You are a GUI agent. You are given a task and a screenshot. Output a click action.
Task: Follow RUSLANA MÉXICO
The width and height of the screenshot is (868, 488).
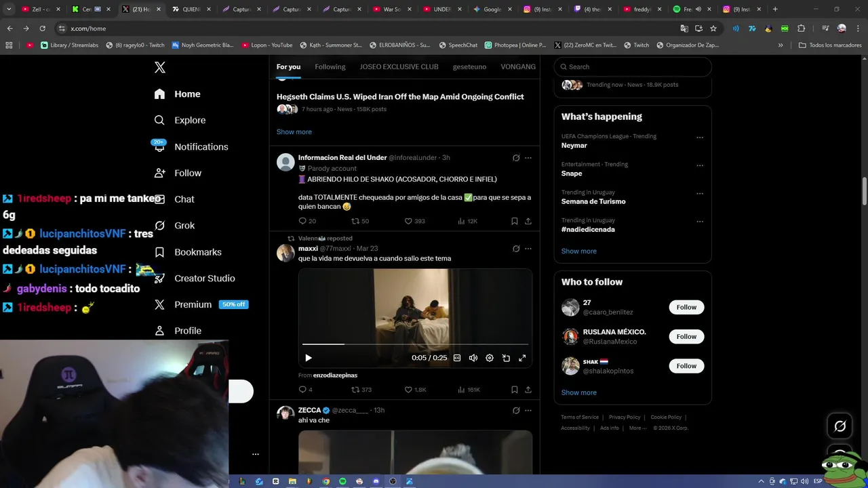(686, 336)
